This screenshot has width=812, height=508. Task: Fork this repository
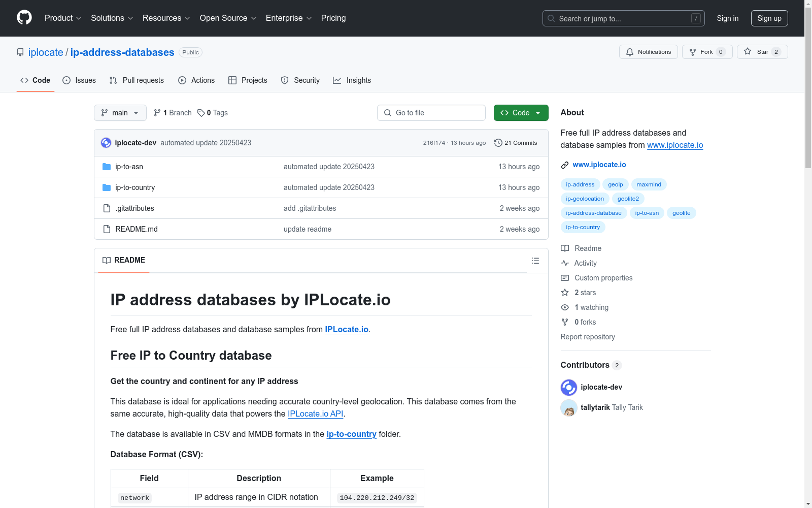(x=707, y=52)
